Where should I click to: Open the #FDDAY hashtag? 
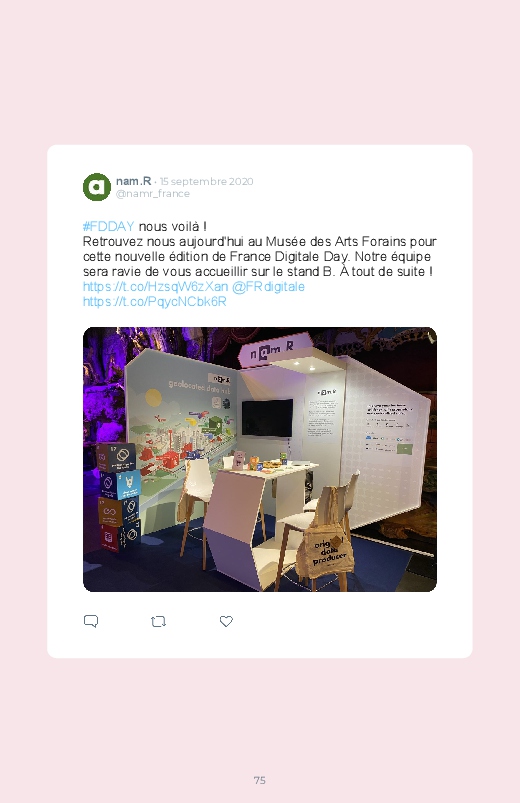109,226
